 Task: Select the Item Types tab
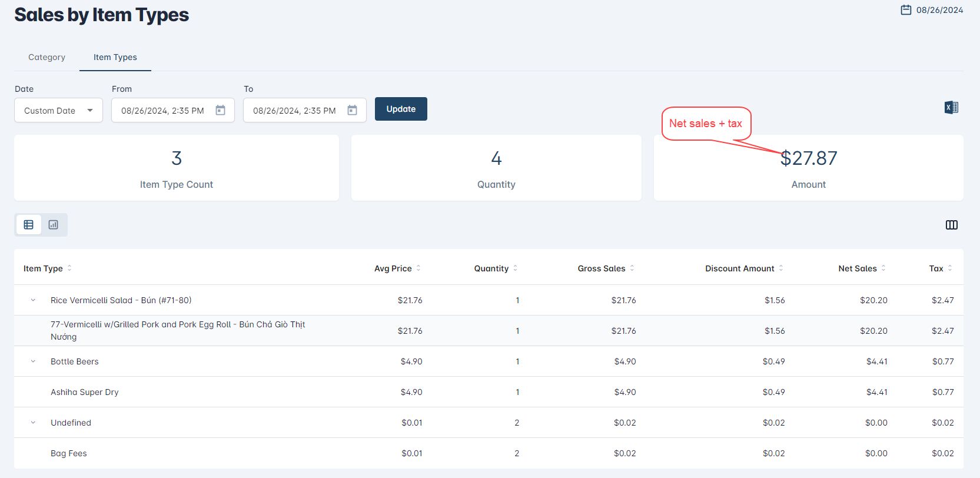[x=115, y=57]
